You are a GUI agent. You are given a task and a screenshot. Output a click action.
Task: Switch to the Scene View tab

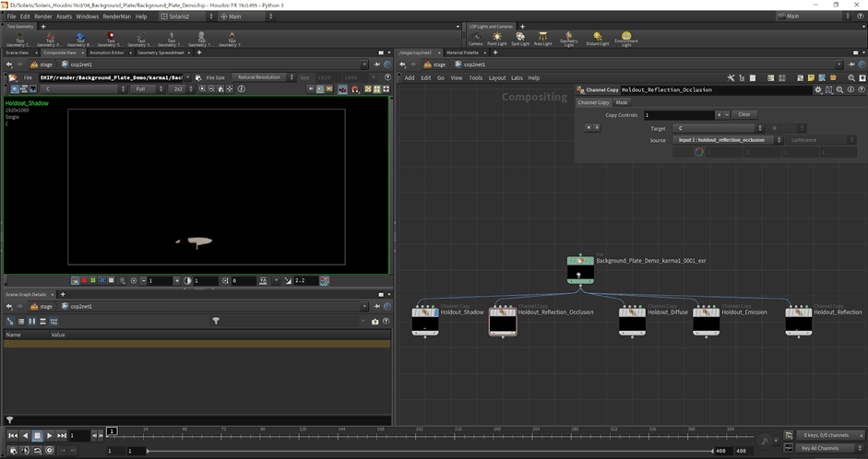tap(18, 53)
